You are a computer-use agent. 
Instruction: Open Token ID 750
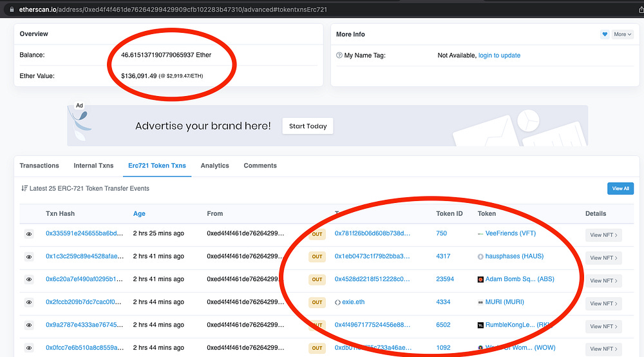click(442, 233)
